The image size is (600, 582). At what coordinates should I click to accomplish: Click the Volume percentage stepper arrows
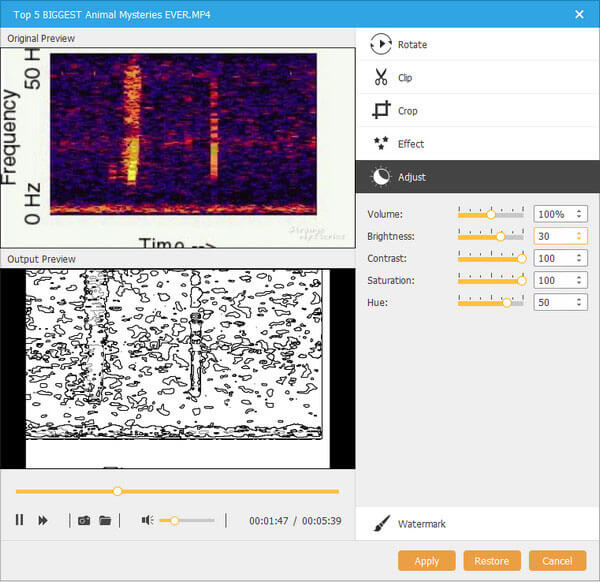[x=580, y=214]
